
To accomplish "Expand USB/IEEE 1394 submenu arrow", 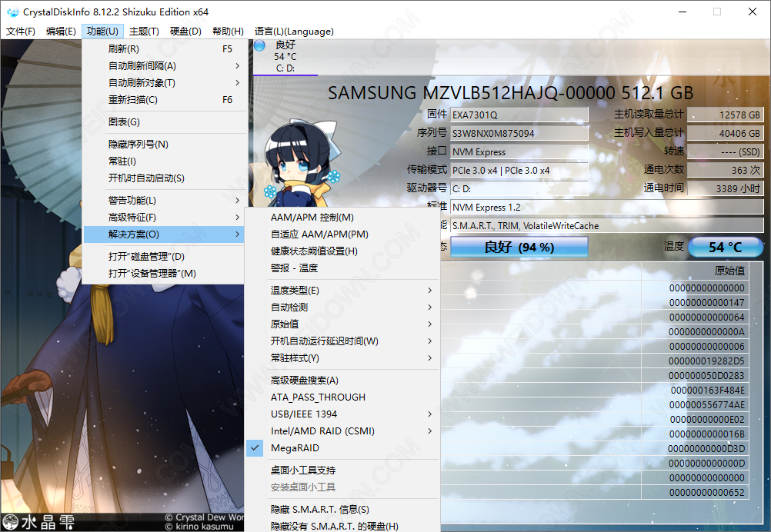I will tap(430, 414).
